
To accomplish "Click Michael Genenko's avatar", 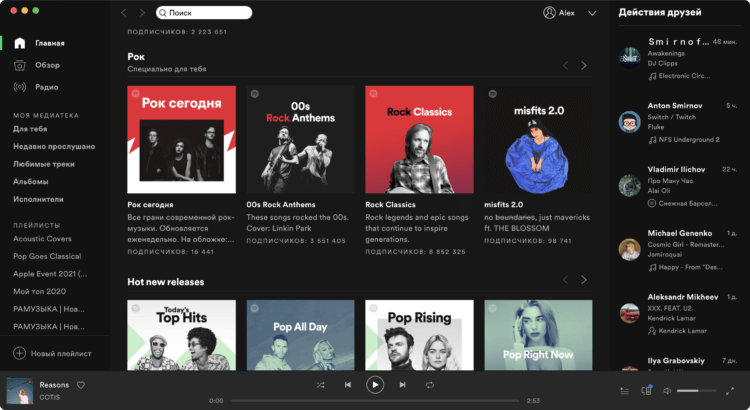I will click(x=629, y=249).
